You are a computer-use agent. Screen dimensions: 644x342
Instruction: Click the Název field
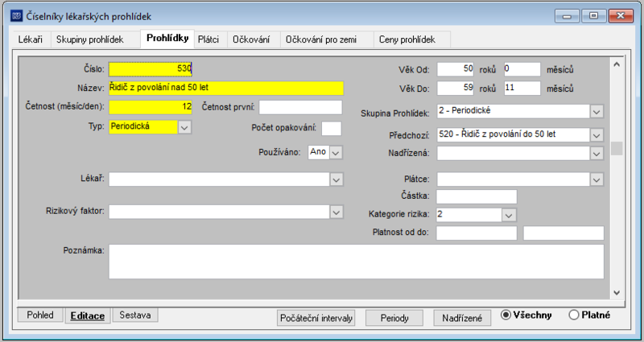point(226,88)
